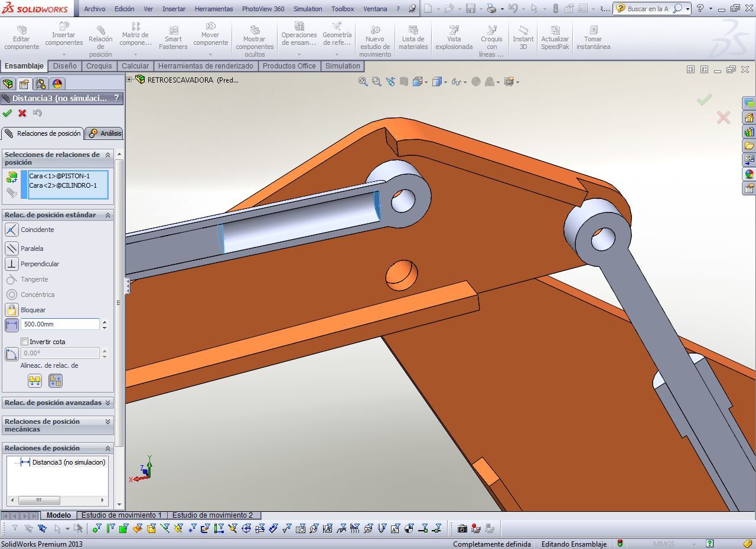This screenshot has width=756, height=549.
Task: Open the Appearances task pane icon
Action: tap(750, 174)
